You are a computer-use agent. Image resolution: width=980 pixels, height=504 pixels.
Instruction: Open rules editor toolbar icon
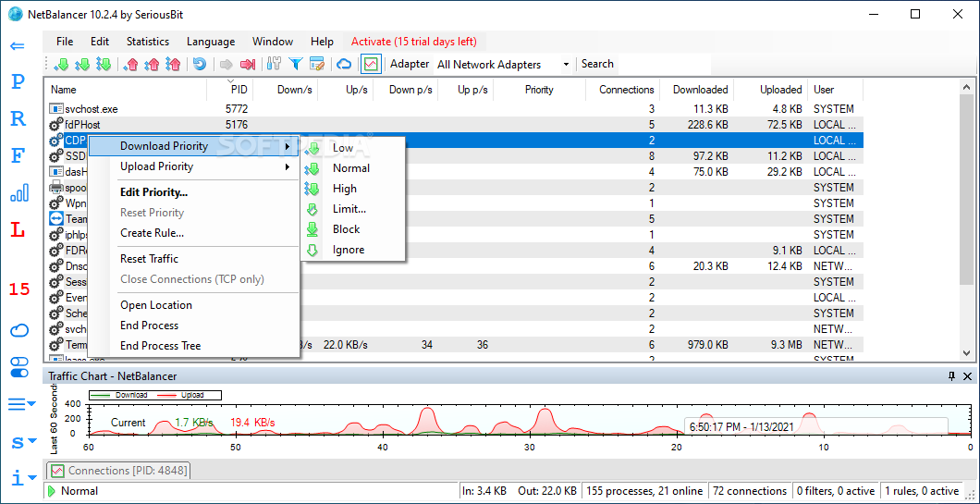click(317, 64)
